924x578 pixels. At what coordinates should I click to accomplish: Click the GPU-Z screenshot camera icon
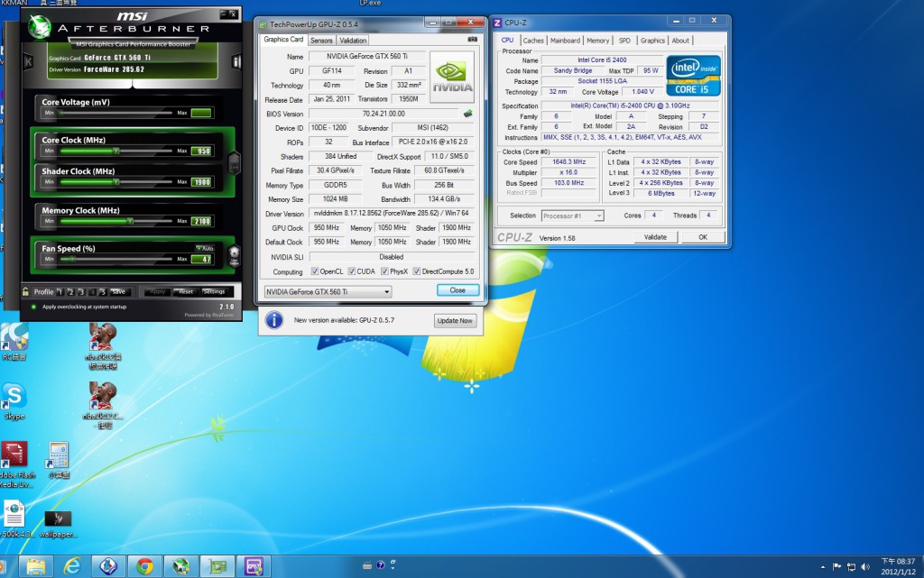click(x=472, y=40)
